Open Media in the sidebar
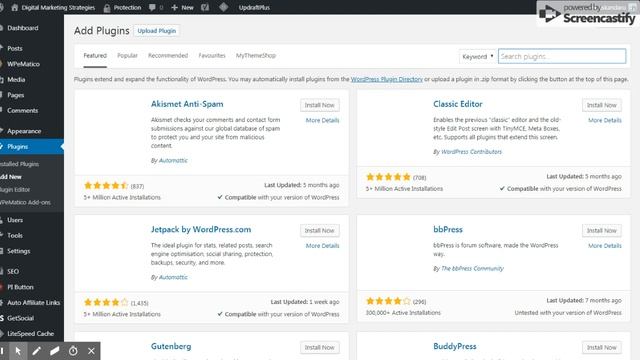This screenshot has width=640, height=360. tap(16, 80)
